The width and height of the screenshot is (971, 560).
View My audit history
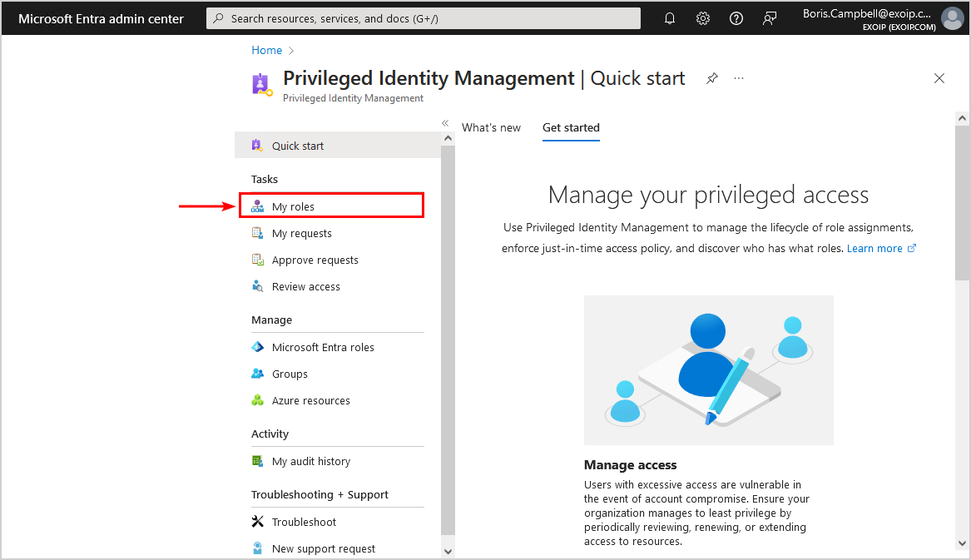(310, 461)
